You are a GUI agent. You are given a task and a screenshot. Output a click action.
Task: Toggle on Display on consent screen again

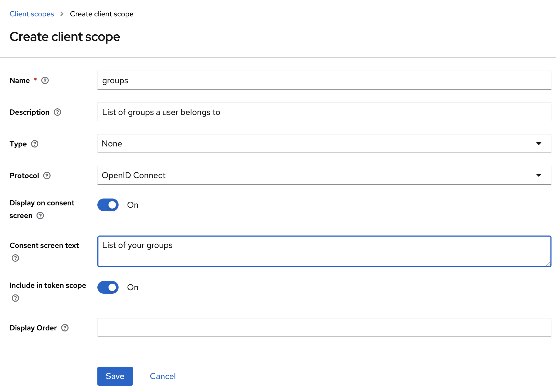pyautogui.click(x=107, y=205)
